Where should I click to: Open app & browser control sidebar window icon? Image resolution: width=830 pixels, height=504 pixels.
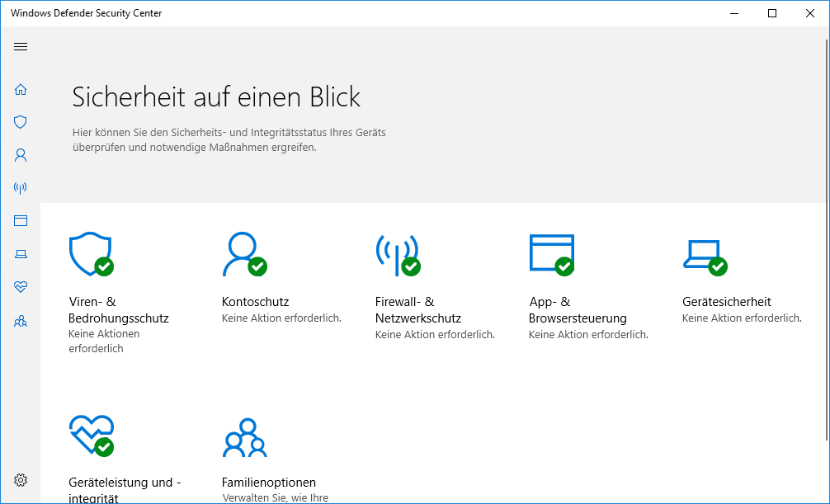coord(21,221)
